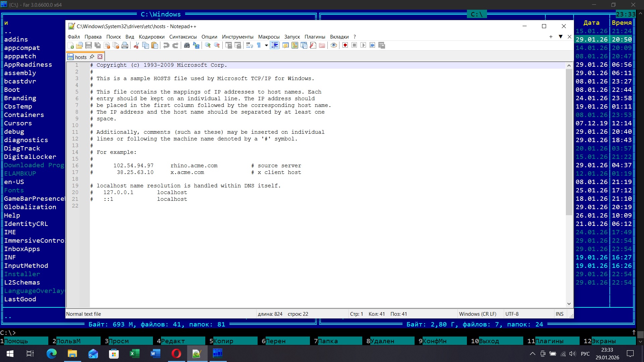Open the Плагины menu
Screen dimensions: 644x362
pyautogui.click(x=315, y=37)
